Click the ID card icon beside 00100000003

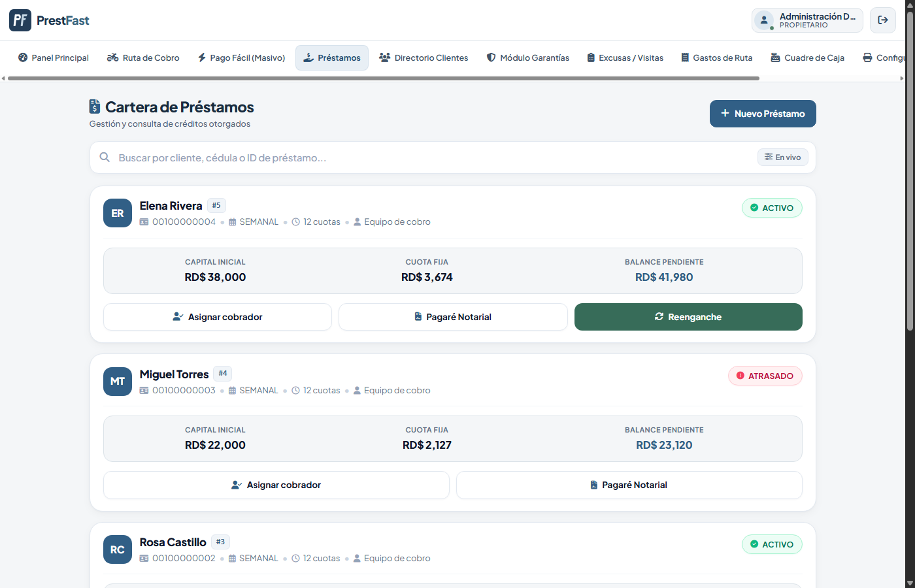click(144, 391)
